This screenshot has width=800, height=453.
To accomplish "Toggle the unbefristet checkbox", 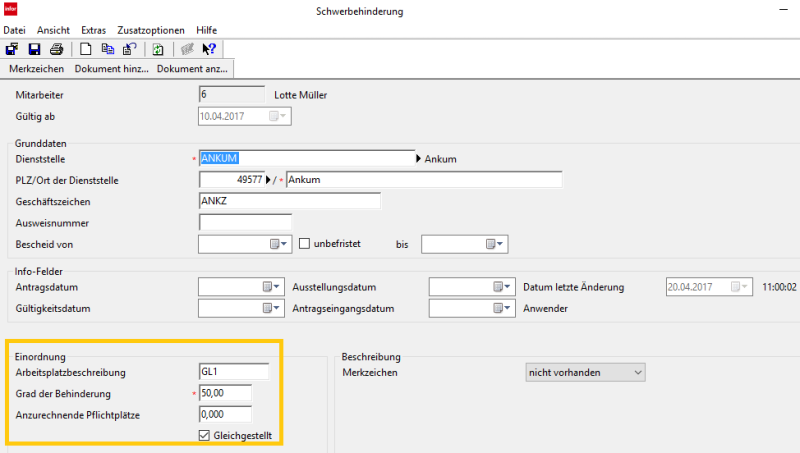I will pyautogui.click(x=305, y=244).
